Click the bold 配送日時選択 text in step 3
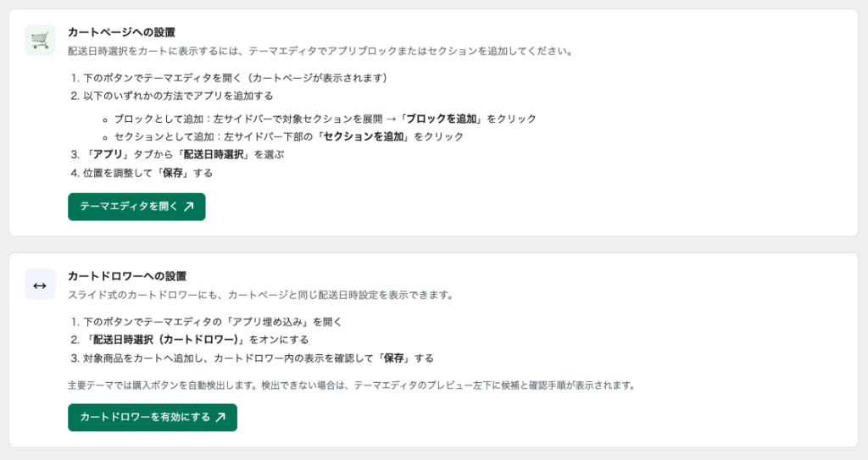The width and height of the screenshot is (868, 460). click(213, 154)
